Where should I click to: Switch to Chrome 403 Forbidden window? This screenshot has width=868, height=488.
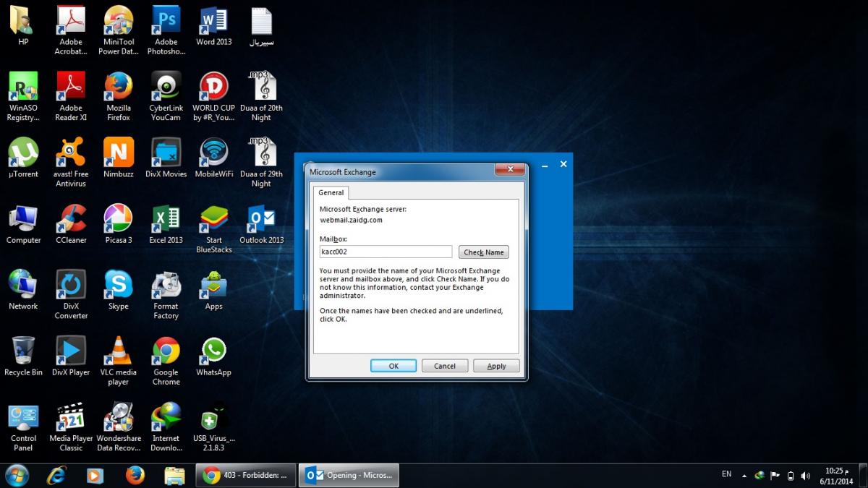(x=246, y=475)
